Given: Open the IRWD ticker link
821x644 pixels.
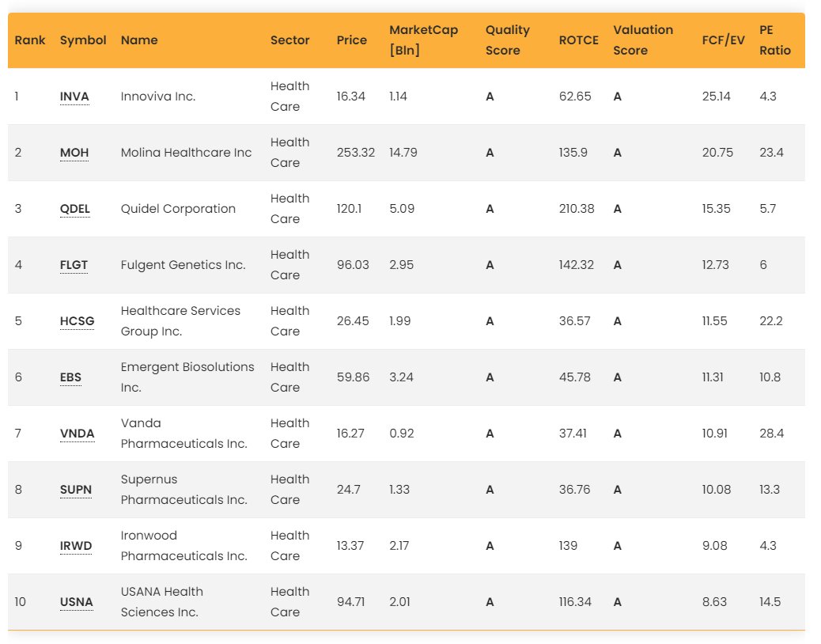Looking at the screenshot, I should (x=76, y=546).
